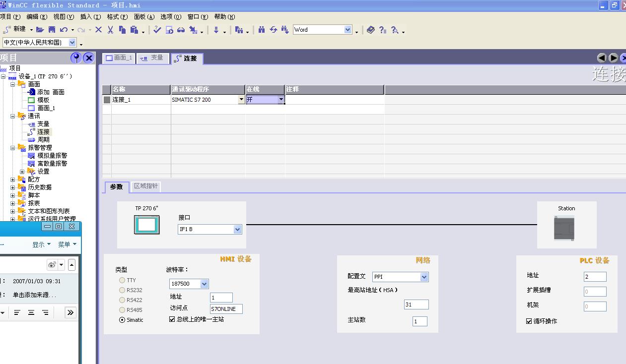Click the scroll-left arrow in the tab bar

point(602,58)
